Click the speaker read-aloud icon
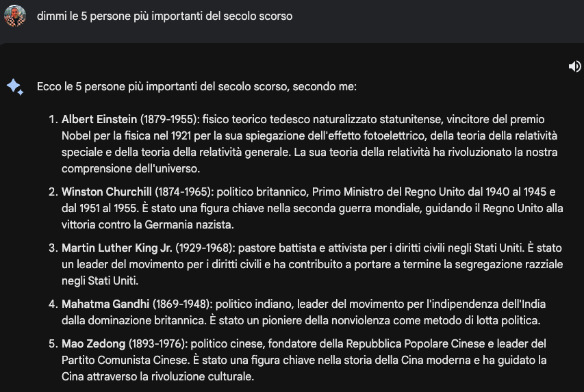This screenshot has width=584, height=392. click(x=574, y=66)
